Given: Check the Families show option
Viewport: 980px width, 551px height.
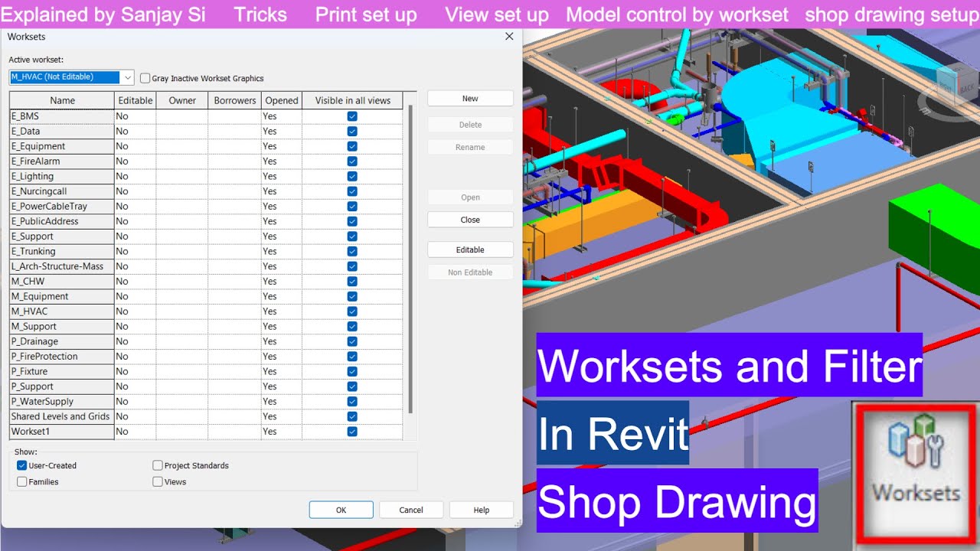Looking at the screenshot, I should tap(22, 482).
